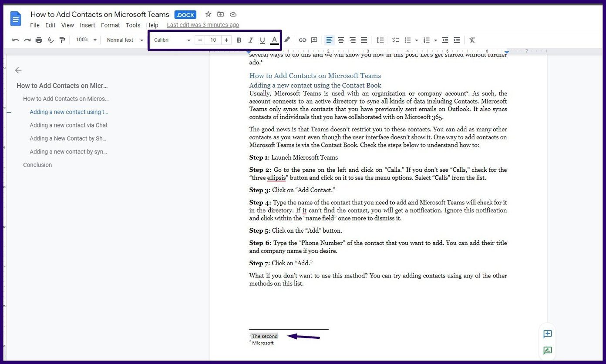Increase font size with plus button

[x=226, y=40]
